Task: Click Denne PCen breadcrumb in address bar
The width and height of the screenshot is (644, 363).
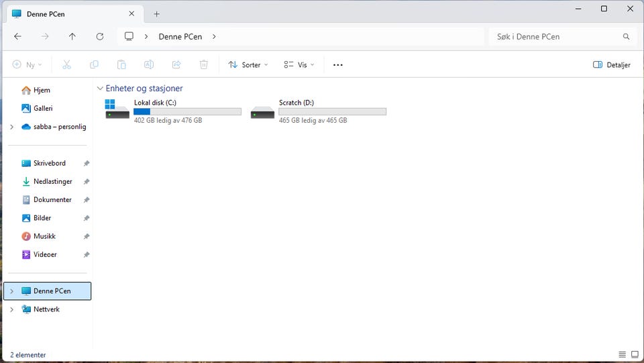Action: pos(180,36)
